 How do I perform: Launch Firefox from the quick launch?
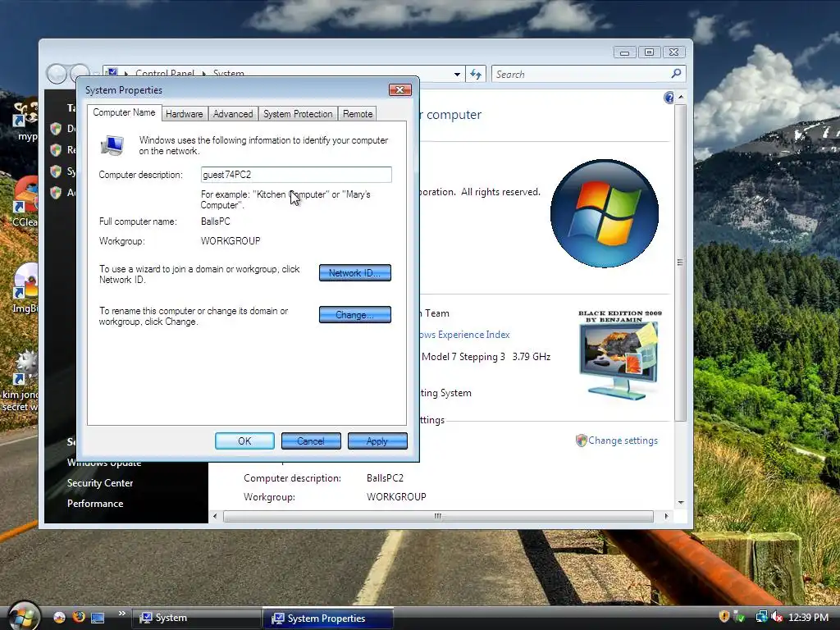click(x=79, y=617)
